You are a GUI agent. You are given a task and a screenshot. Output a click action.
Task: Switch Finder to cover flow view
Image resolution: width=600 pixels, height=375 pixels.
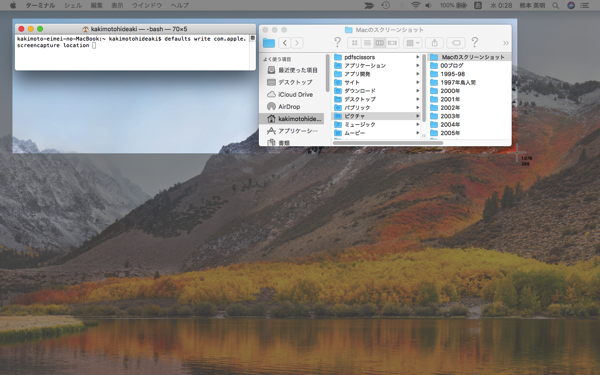tap(392, 43)
